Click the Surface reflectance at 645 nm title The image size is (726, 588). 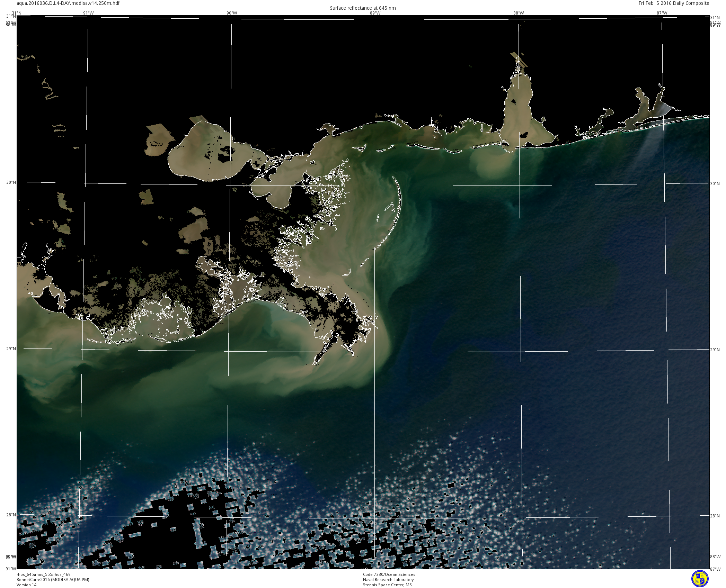(363, 8)
